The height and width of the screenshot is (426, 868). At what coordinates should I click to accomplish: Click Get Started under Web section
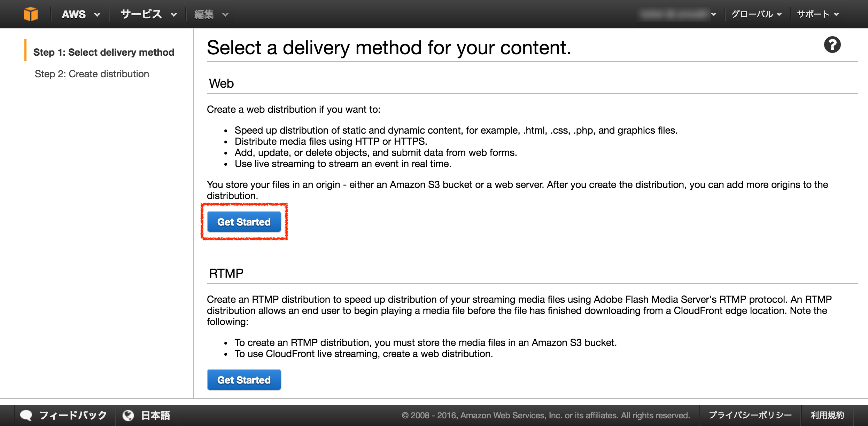244,222
